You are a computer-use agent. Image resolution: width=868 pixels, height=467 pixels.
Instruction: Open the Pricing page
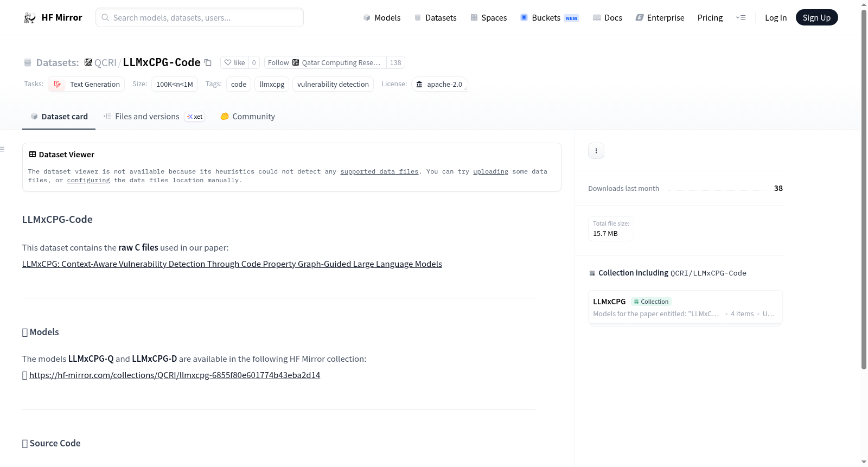[710, 17]
